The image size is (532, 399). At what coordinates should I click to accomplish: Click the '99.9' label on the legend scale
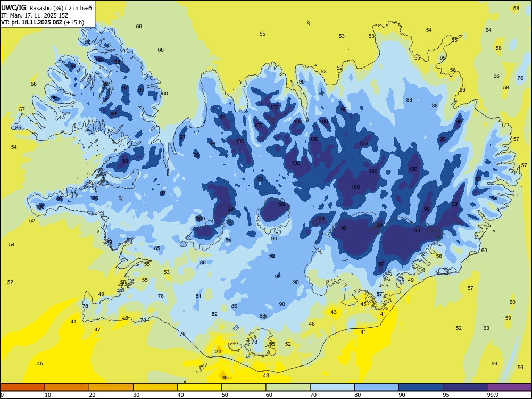493,395
